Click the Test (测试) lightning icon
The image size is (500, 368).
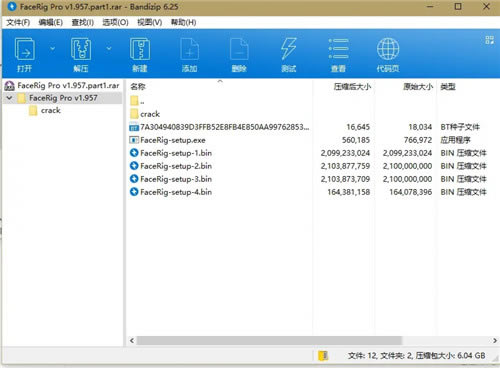pos(288,49)
